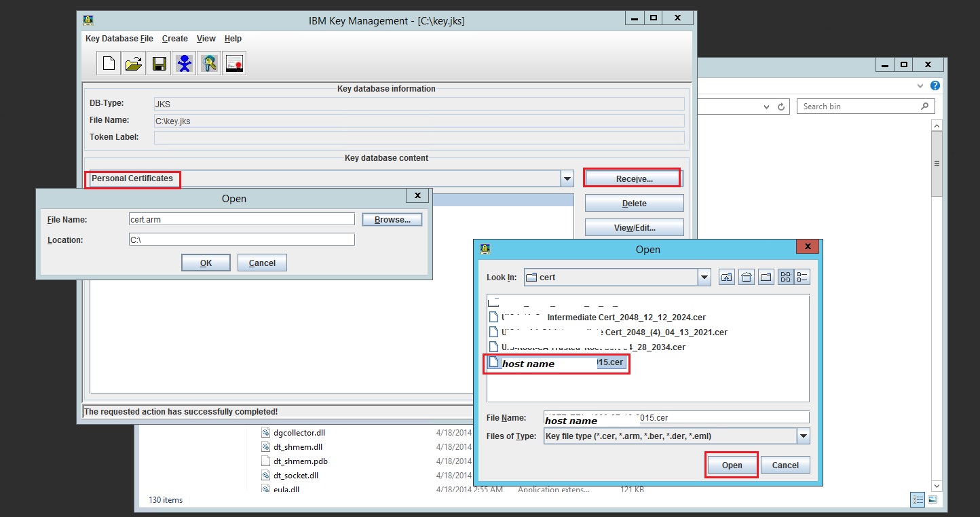Open the Help menu
The image size is (980, 517).
(233, 39)
